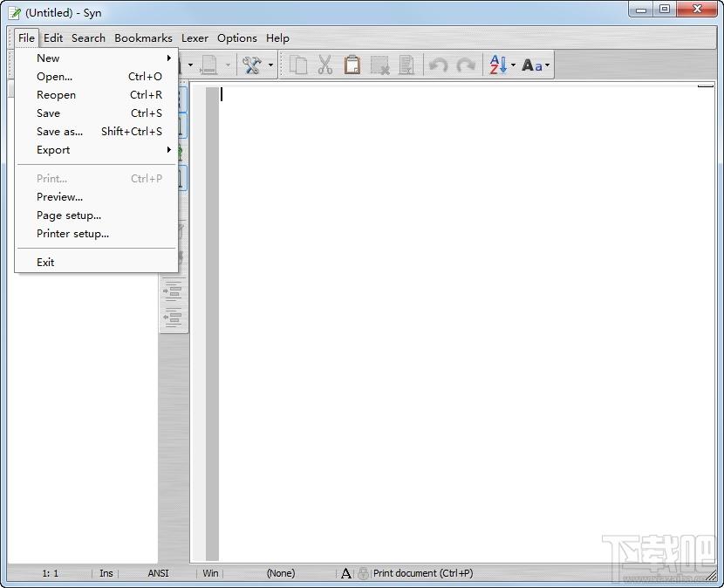724x588 pixels.
Task: Open the dropdown arrow beside the sort icon
Action: (513, 65)
